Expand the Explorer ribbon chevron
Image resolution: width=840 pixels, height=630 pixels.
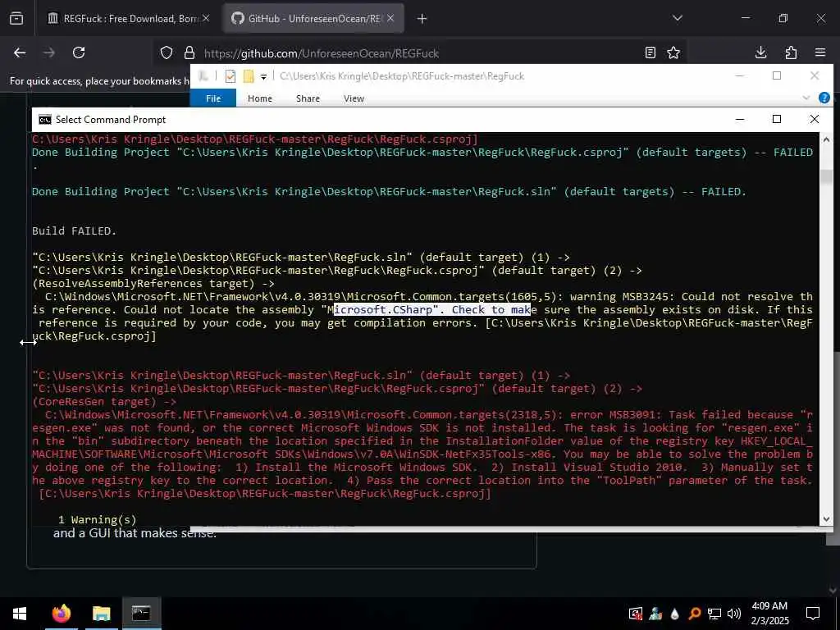(806, 98)
